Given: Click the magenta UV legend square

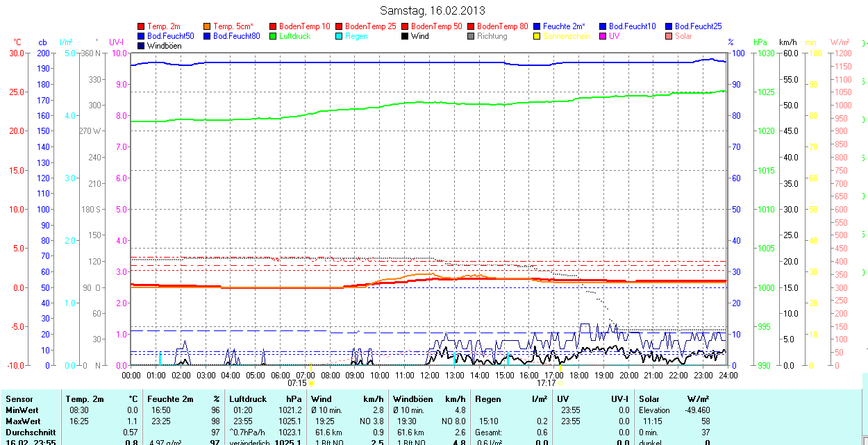Looking at the screenshot, I should point(603,36).
